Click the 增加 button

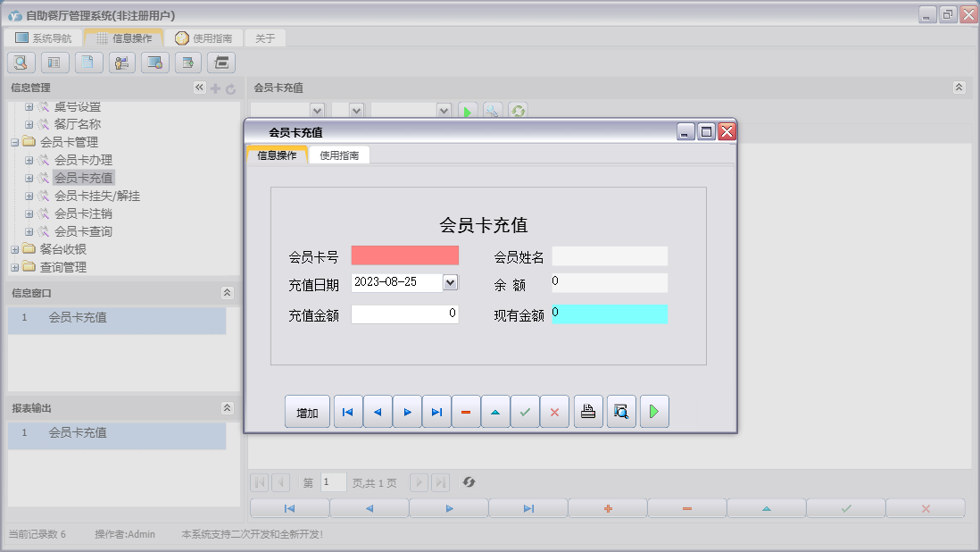(x=307, y=413)
